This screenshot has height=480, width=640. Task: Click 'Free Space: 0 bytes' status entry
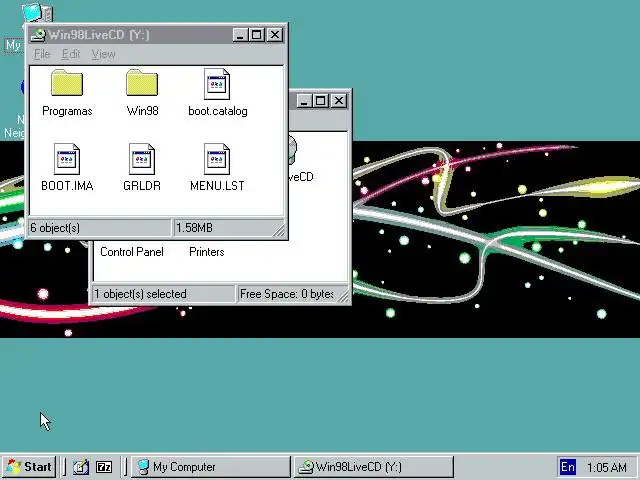point(287,294)
